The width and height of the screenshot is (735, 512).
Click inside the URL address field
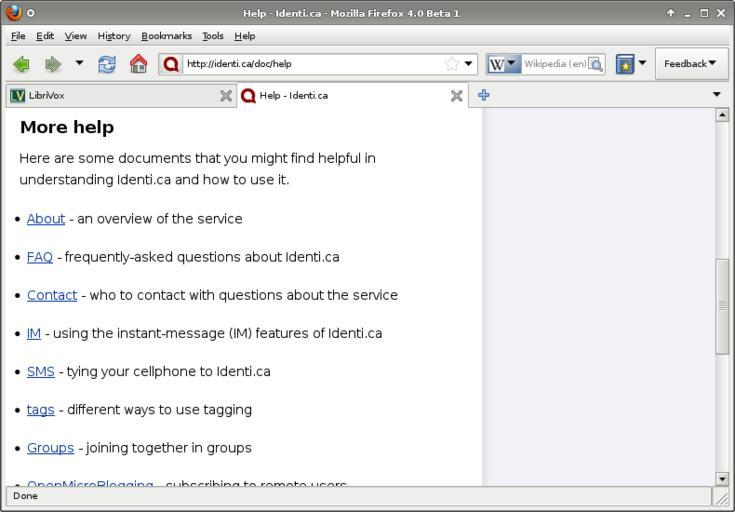pos(310,64)
